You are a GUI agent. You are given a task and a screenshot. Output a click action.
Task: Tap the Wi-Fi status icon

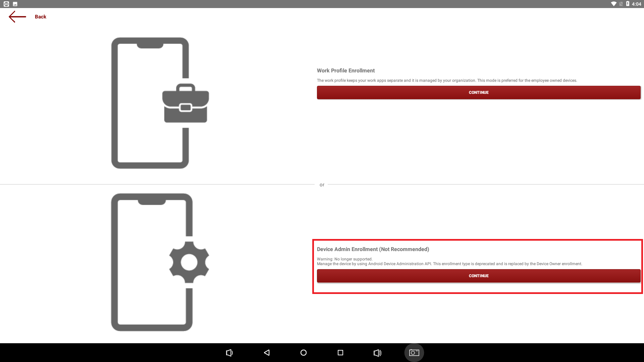613,4
